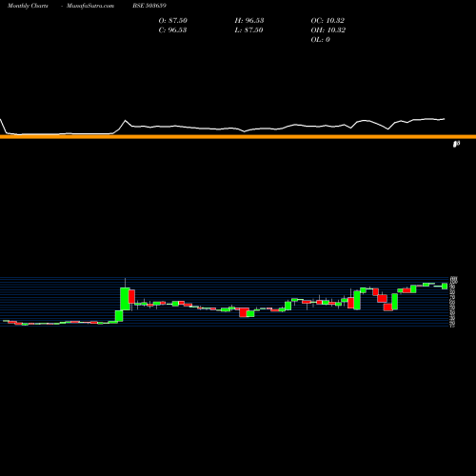The height and width of the screenshot is (476, 476).
Task: Click the Monthly Charts title text
Action: click(x=28, y=6)
